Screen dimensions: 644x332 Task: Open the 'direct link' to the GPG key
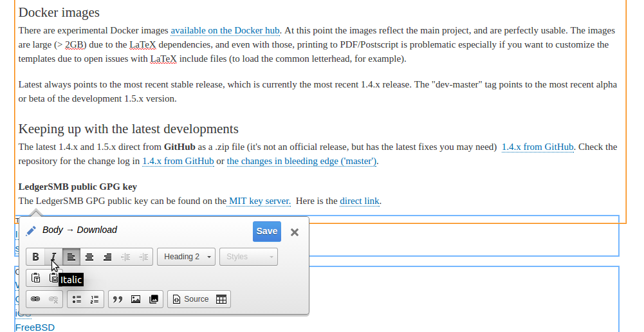coord(360,201)
